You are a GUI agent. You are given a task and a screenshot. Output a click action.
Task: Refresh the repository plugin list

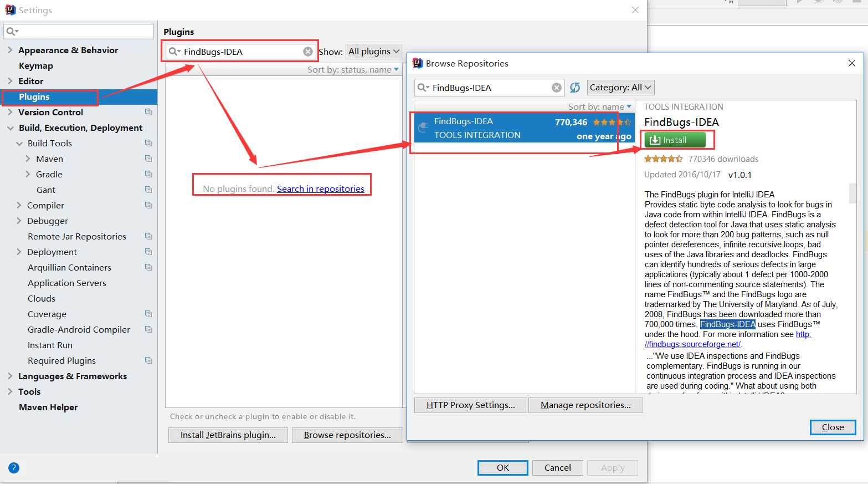tap(575, 88)
